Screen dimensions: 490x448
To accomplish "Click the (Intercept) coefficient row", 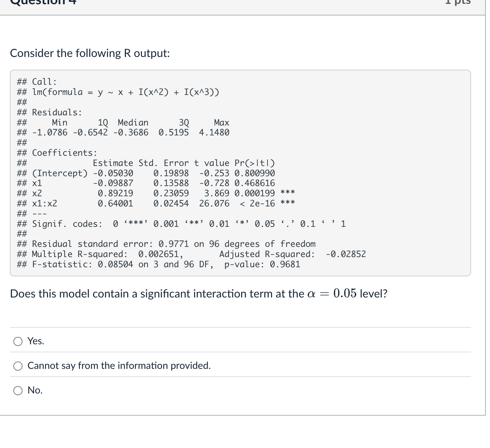I will pyautogui.click(x=146, y=173).
